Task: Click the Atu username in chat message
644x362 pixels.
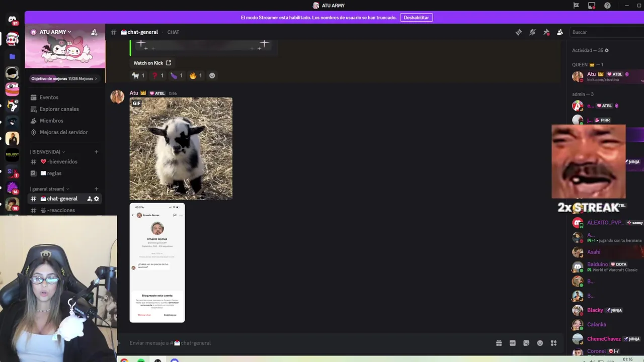Action: coord(134,93)
